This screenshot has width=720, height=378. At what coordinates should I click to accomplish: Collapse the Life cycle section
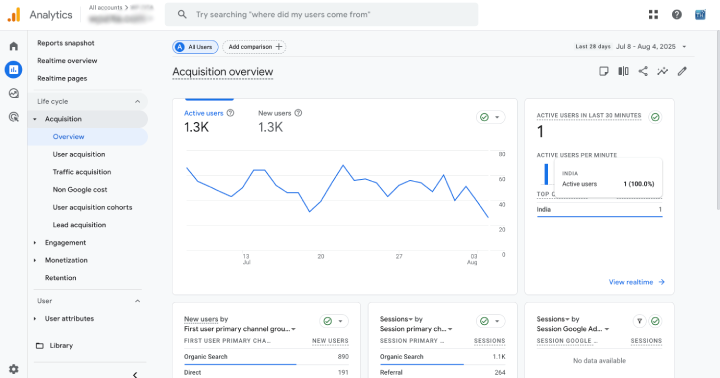(x=137, y=102)
